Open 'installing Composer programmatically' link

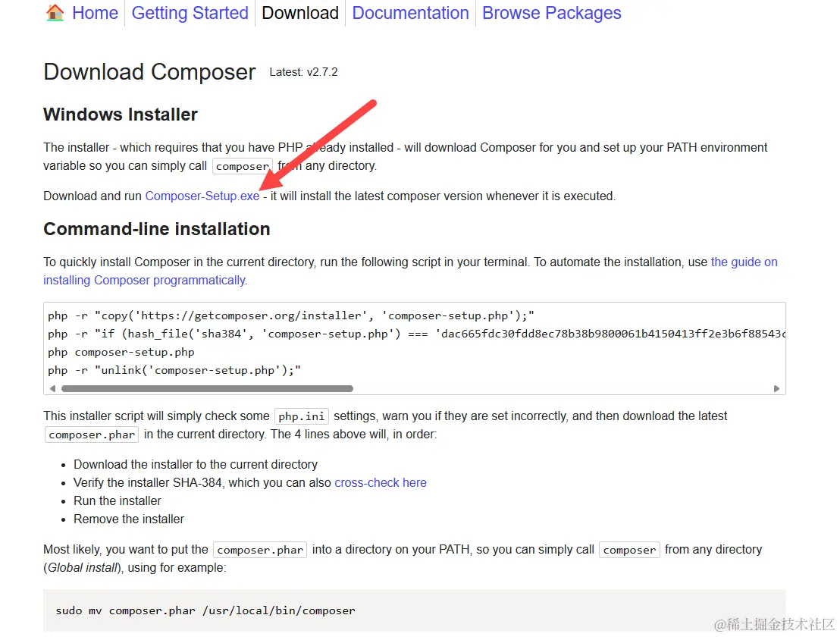(145, 280)
